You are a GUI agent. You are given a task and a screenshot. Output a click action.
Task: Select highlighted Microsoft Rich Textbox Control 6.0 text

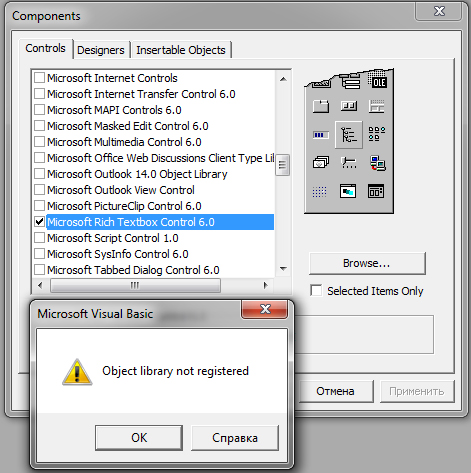[131, 222]
